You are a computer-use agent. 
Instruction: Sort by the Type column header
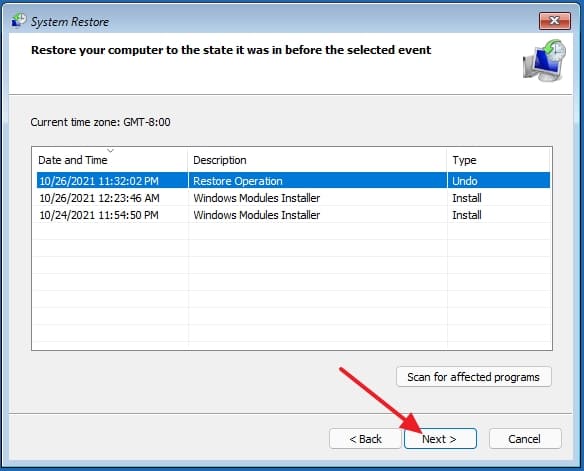coord(499,160)
